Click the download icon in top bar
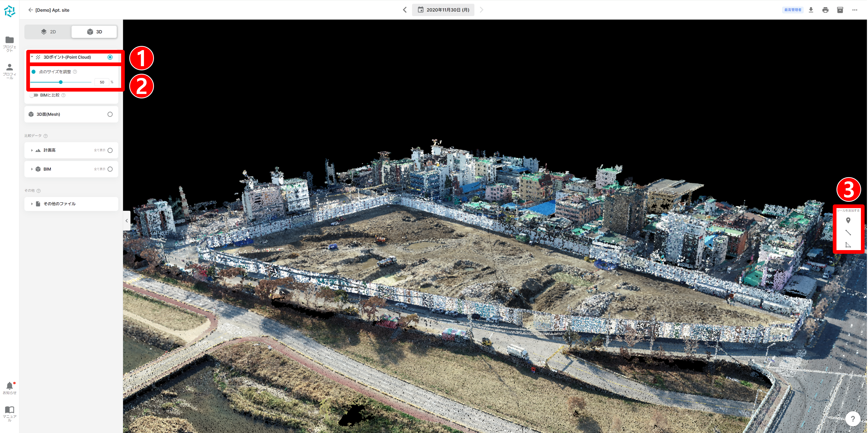This screenshot has width=868, height=433. pyautogui.click(x=811, y=10)
